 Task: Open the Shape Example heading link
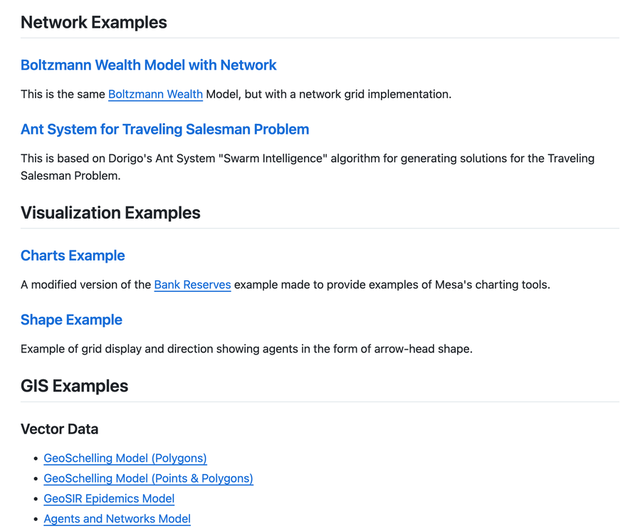pyautogui.click(x=71, y=320)
